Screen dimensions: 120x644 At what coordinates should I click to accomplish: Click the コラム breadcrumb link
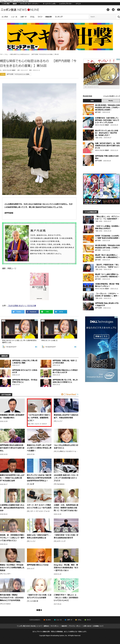(x=6, y=54)
